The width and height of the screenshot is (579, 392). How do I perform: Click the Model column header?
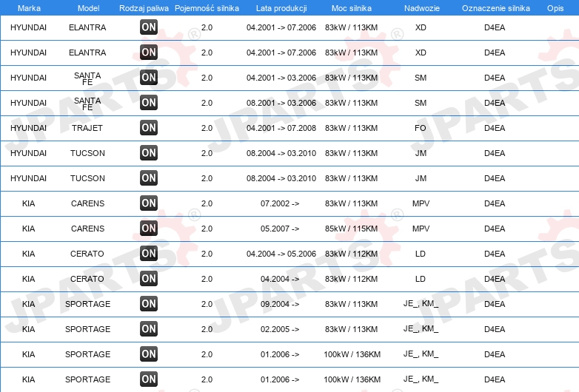(x=88, y=8)
